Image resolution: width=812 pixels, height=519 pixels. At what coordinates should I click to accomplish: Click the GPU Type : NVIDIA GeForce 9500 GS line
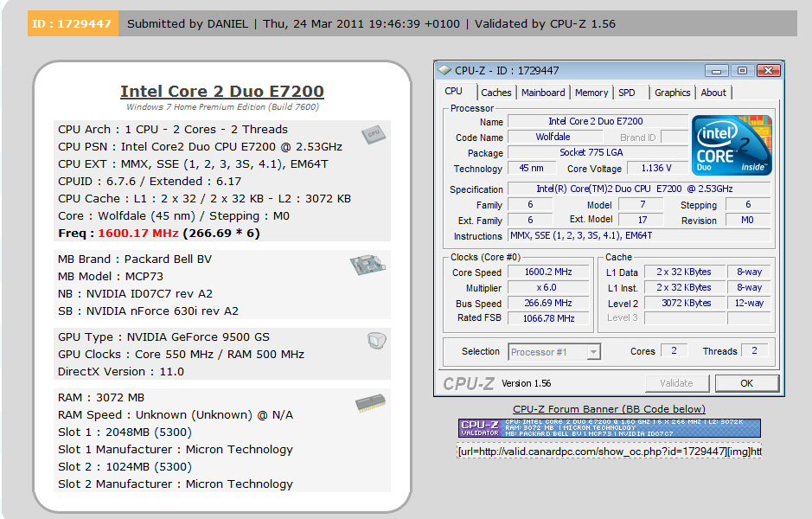(163, 336)
